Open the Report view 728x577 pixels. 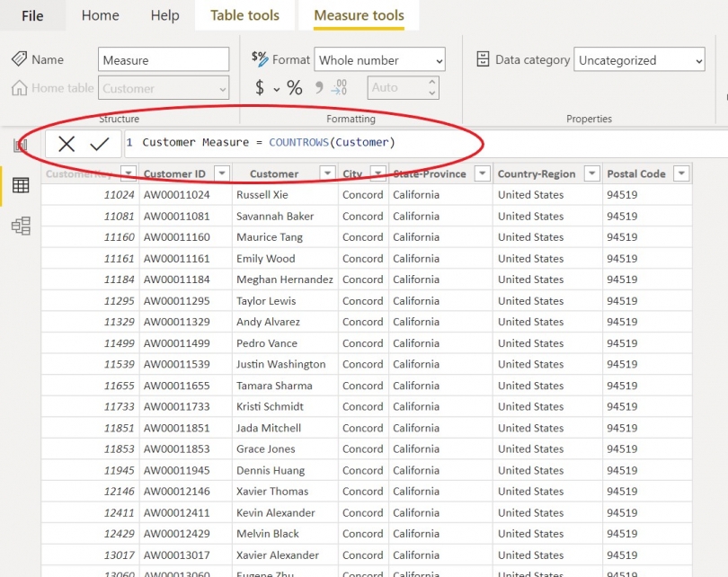point(20,144)
